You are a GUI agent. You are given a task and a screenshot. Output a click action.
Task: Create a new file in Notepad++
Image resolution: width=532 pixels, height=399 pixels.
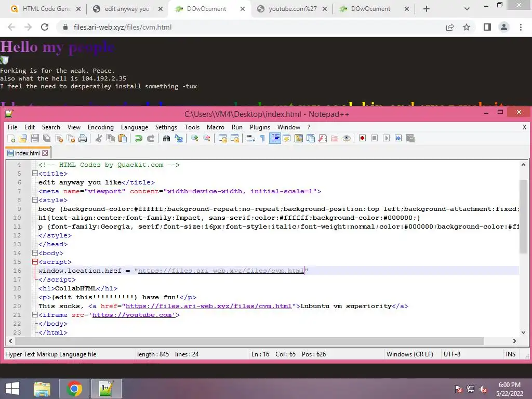click(11, 138)
